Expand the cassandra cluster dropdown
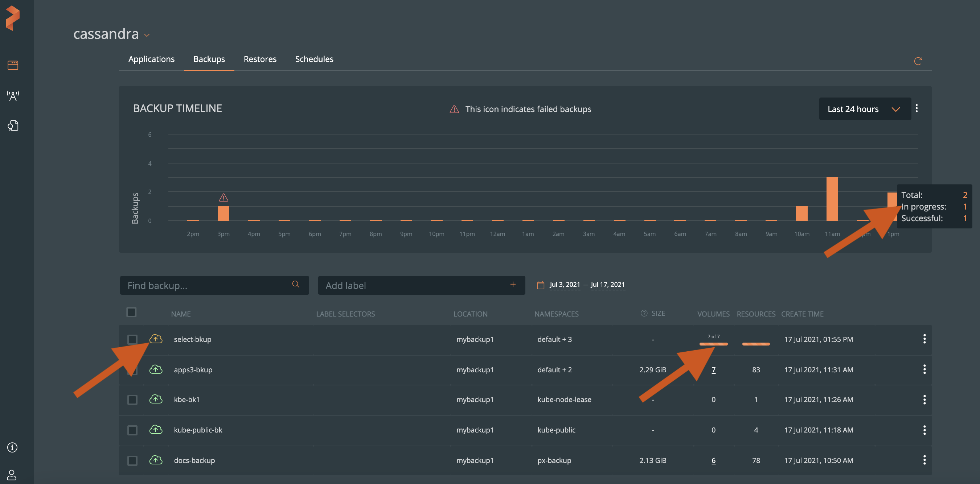Screen dimensions: 980x484 click(x=147, y=36)
